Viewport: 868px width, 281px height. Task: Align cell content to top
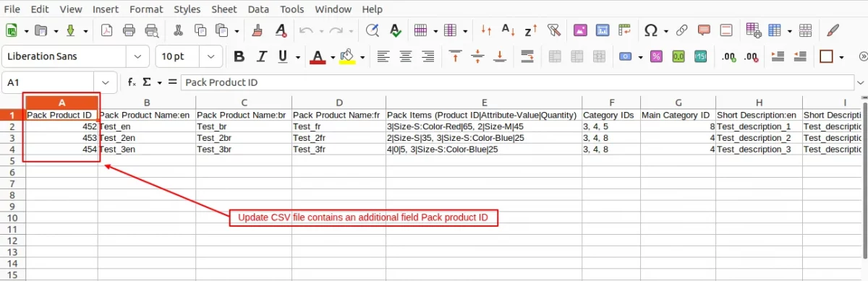coord(455,56)
